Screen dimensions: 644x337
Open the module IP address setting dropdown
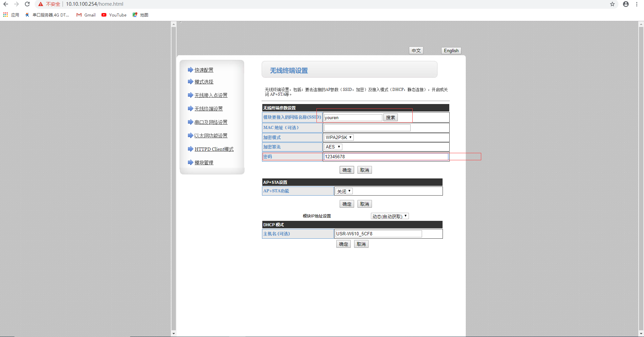click(389, 216)
